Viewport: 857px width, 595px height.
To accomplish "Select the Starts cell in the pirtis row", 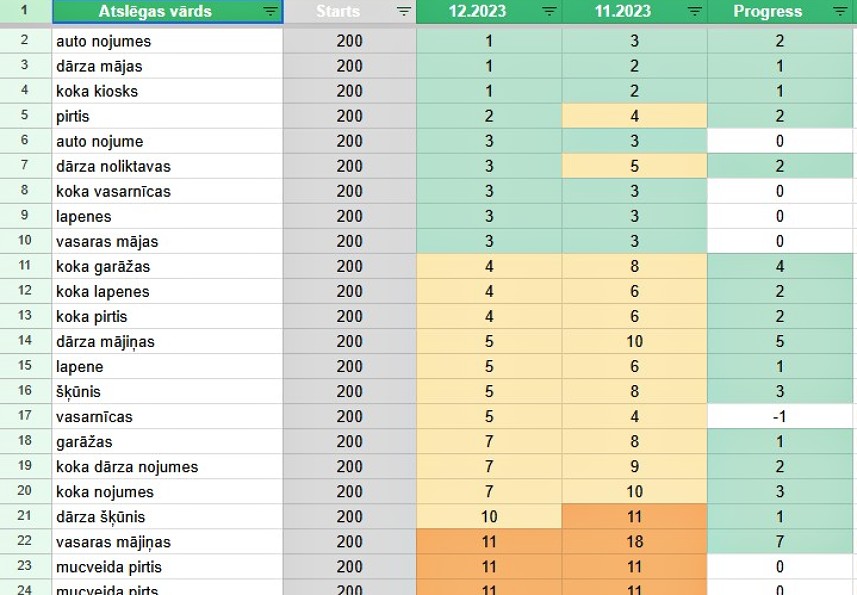I will click(x=349, y=116).
